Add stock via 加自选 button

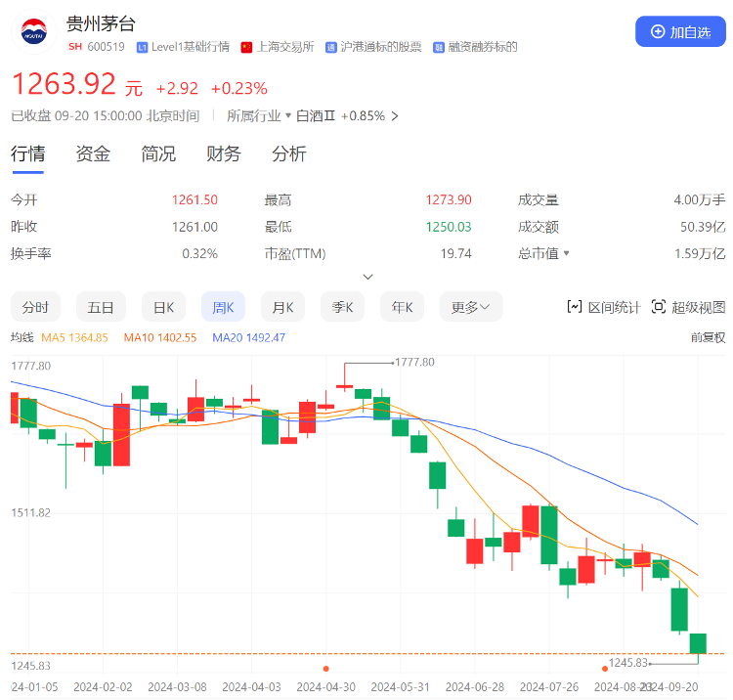pos(680,31)
